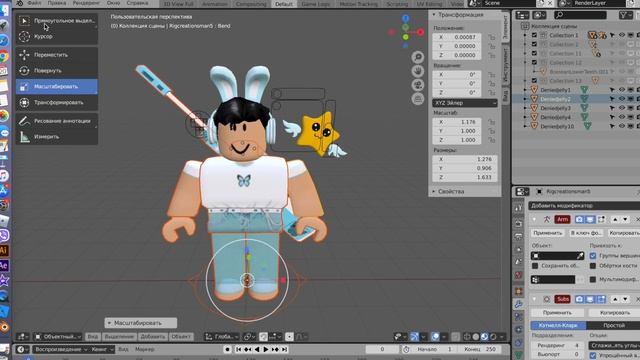The width and height of the screenshot is (640, 360).
Task: Click the blue Z axis gizmo ball
Action: click(405, 18)
